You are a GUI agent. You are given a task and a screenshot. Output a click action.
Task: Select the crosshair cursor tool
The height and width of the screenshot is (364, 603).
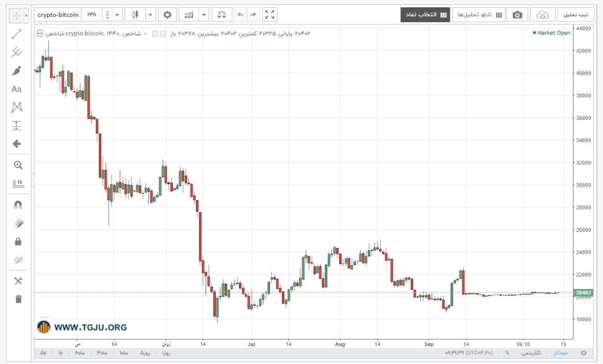click(x=17, y=15)
